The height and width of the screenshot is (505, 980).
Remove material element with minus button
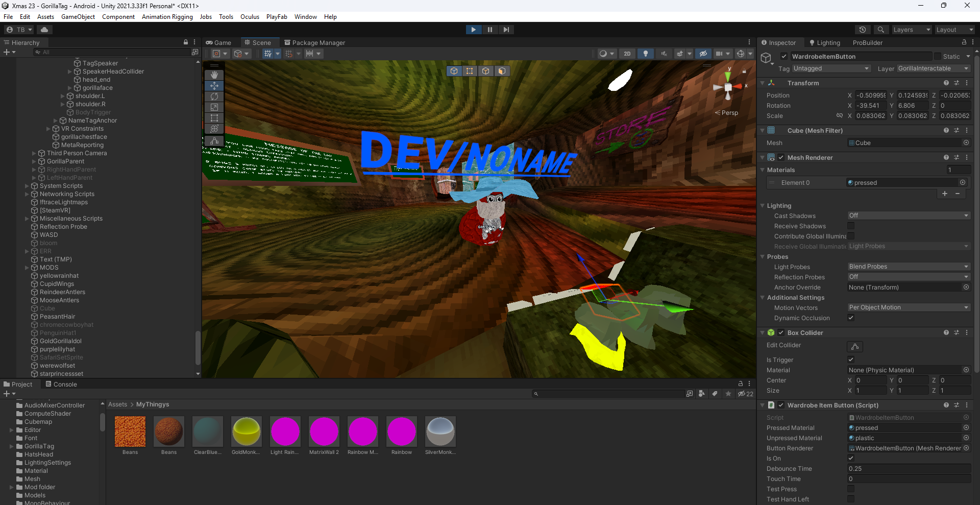tap(958, 194)
